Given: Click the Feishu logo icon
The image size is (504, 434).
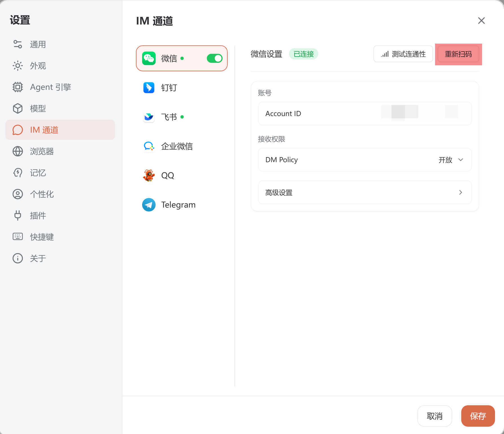Looking at the screenshot, I should pyautogui.click(x=149, y=117).
